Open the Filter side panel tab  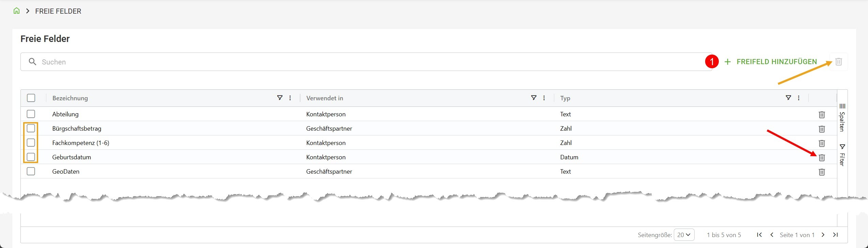tap(842, 155)
